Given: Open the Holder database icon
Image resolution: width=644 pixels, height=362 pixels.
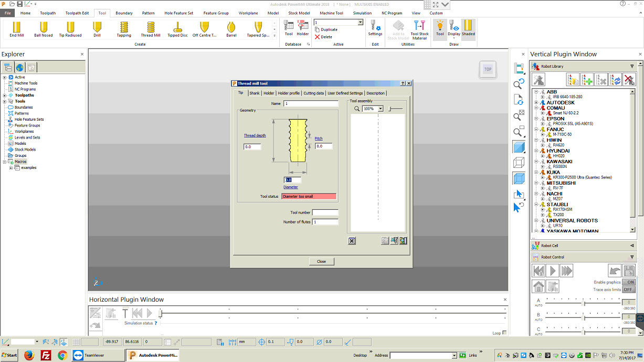Looking at the screenshot, I should click(x=303, y=28).
